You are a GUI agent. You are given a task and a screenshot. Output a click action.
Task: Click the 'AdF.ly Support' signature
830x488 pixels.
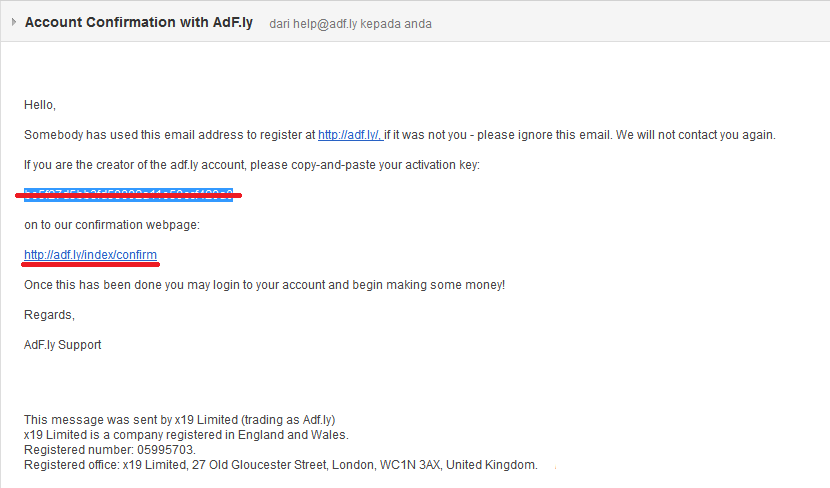(x=62, y=345)
